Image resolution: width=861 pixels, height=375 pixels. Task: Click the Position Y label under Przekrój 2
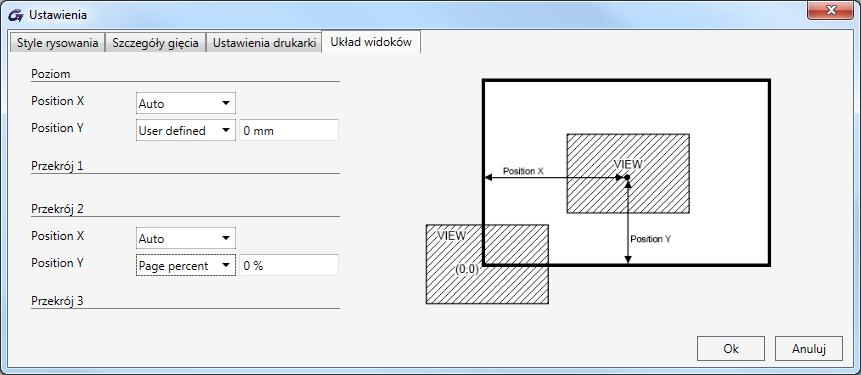57,263
